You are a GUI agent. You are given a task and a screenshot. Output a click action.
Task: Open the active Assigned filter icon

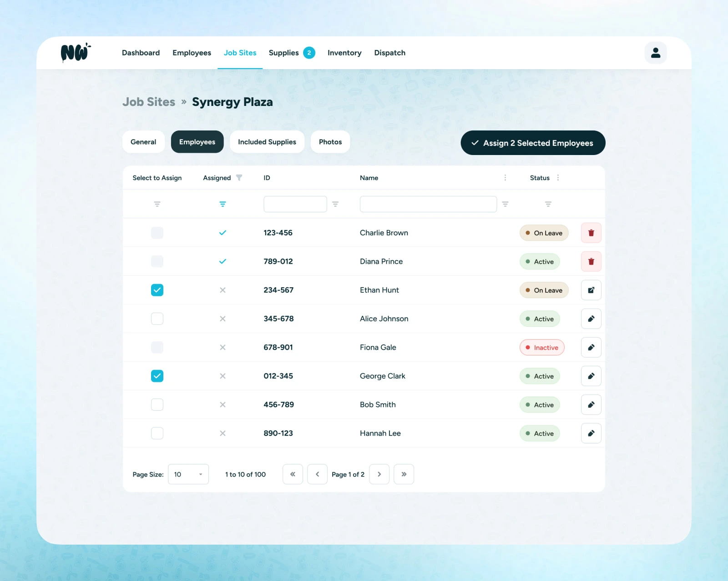[x=222, y=204]
